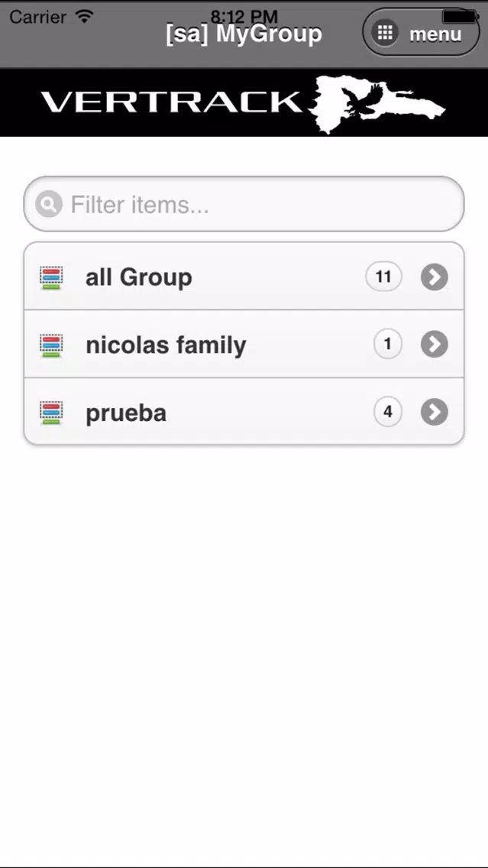Click the grid icon inside menu button
Screen dimensions: 488x868
coord(384,33)
